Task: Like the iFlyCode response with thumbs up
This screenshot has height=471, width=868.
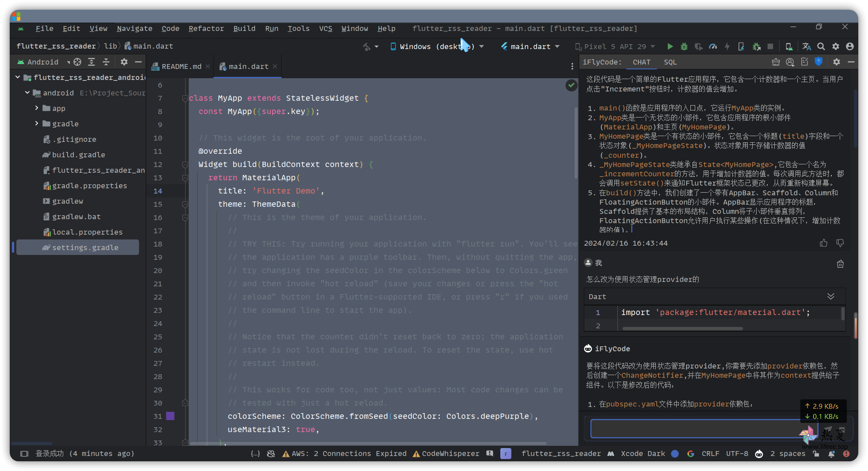Action: click(x=824, y=243)
